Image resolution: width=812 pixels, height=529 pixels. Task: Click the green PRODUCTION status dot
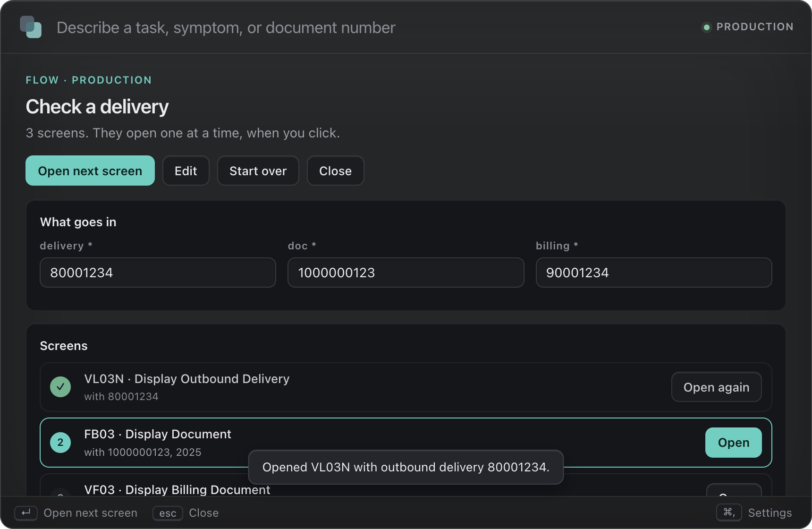click(x=706, y=27)
